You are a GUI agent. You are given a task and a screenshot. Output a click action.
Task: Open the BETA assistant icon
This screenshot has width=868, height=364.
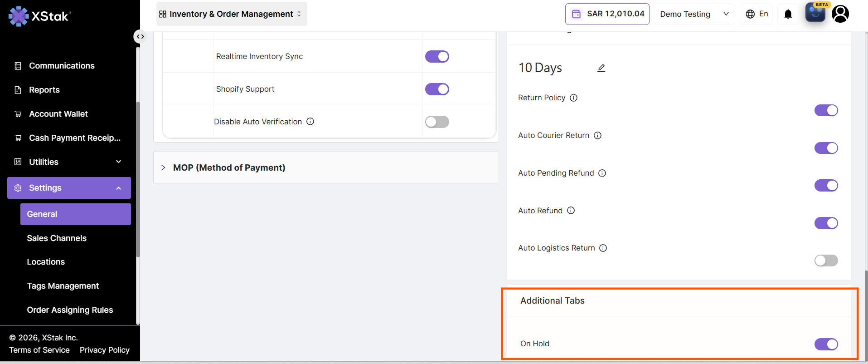pyautogui.click(x=815, y=12)
